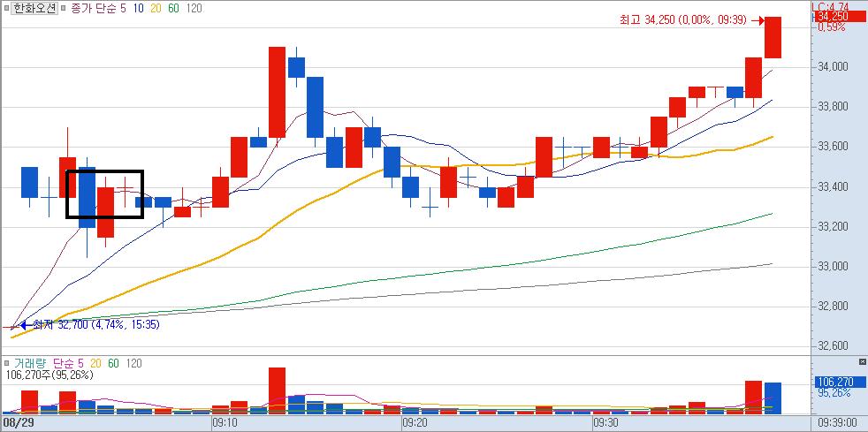The image size is (868, 432).
Task: Select price moving average period 120
Action: 194,9
